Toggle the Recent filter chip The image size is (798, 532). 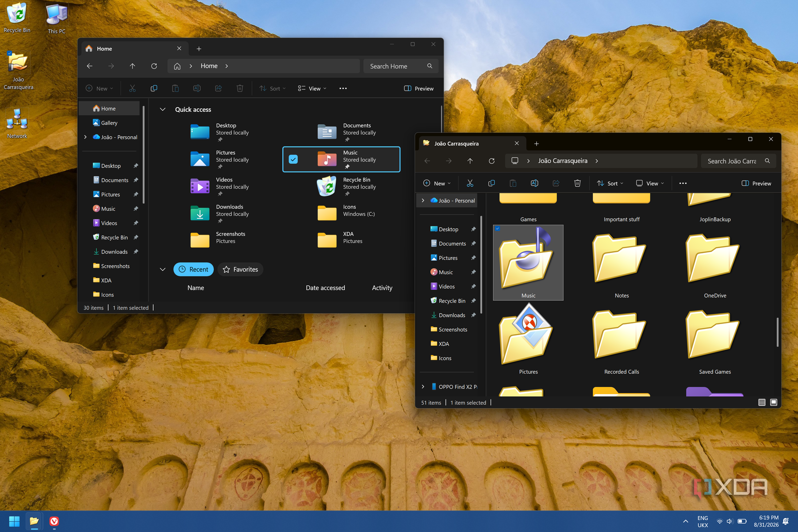click(193, 269)
